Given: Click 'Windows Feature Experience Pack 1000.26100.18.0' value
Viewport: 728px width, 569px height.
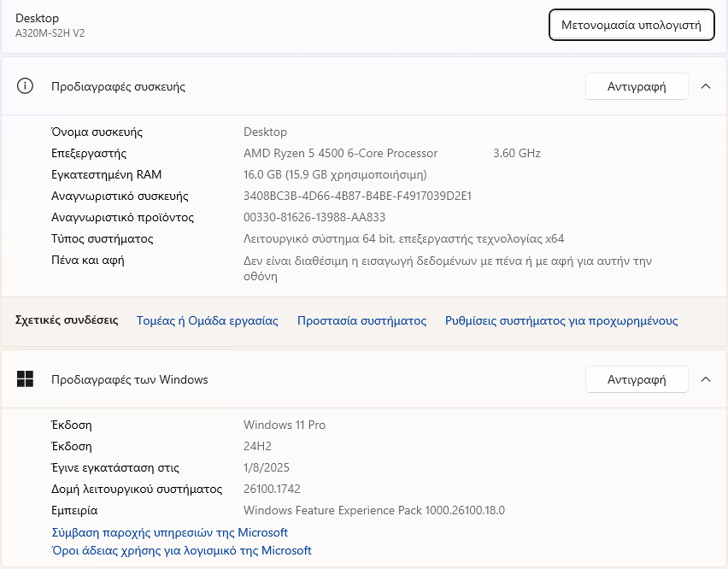Looking at the screenshot, I should (x=374, y=510).
